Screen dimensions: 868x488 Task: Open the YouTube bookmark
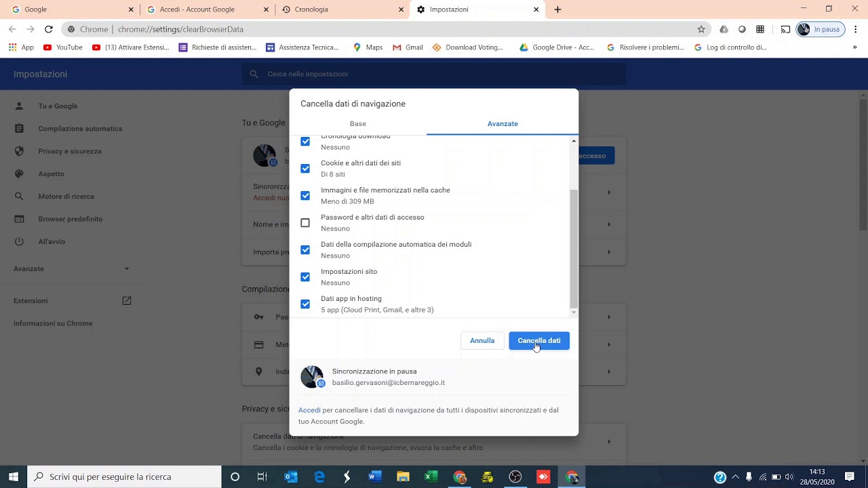coord(62,47)
